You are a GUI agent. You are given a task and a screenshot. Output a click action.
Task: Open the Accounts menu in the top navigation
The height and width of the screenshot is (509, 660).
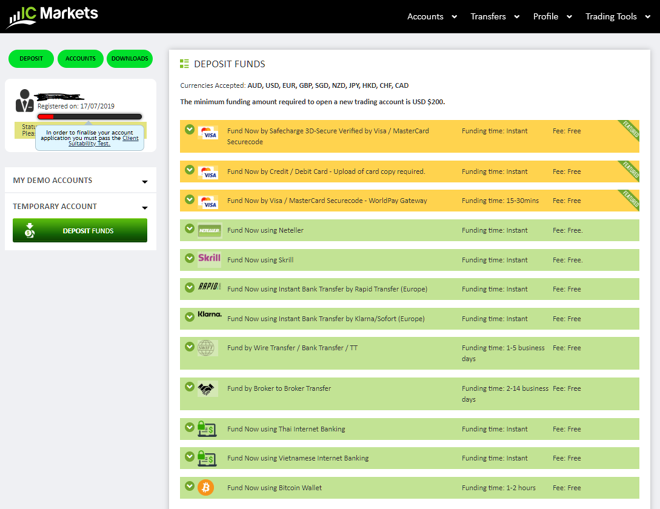tap(432, 16)
